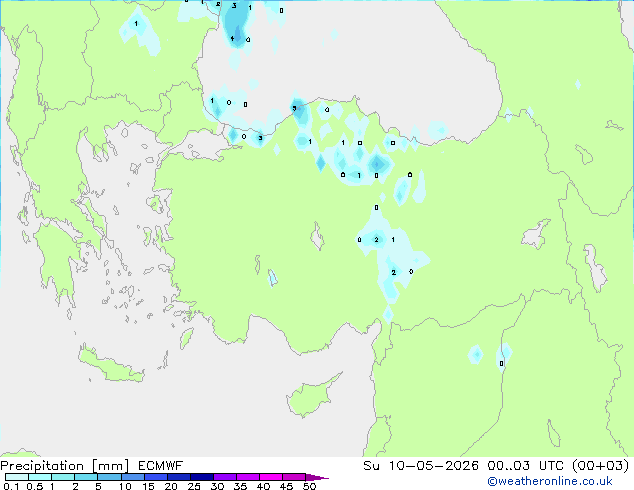The height and width of the screenshot is (490, 634).
Task: Choose the 15–20 mm legend swatch
Action: point(155,477)
